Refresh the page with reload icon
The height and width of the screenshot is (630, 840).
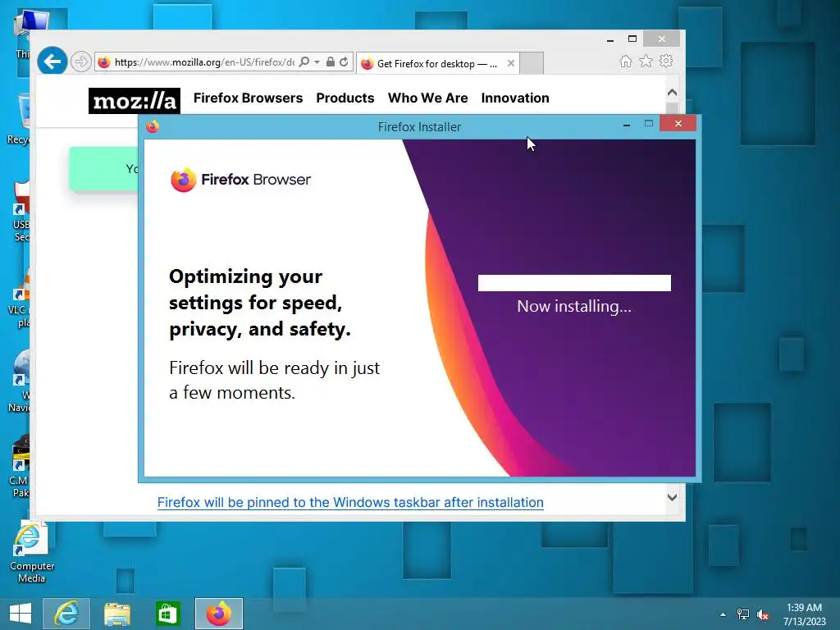344,62
